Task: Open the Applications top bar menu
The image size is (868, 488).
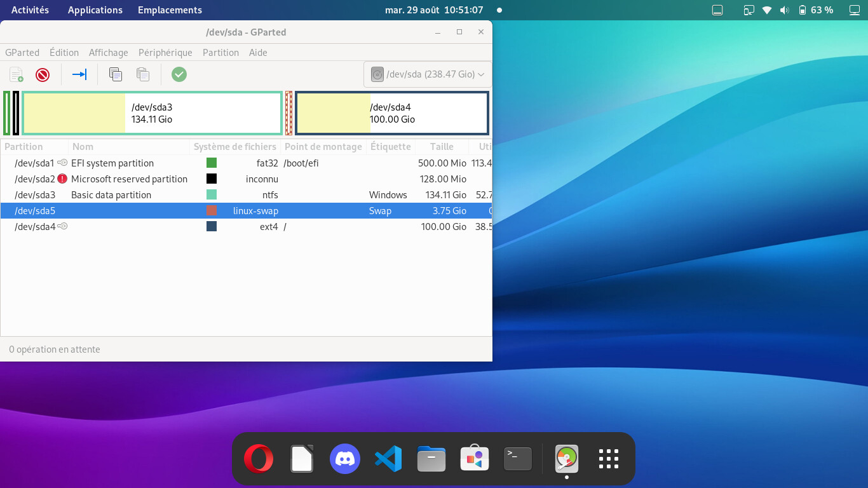Action: (x=95, y=10)
